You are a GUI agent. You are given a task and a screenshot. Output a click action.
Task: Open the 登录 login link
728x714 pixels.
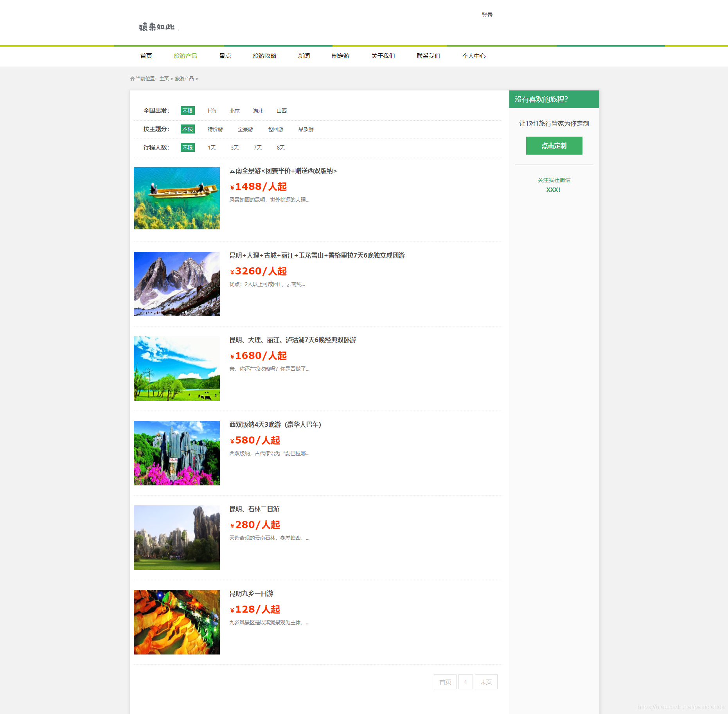(487, 15)
